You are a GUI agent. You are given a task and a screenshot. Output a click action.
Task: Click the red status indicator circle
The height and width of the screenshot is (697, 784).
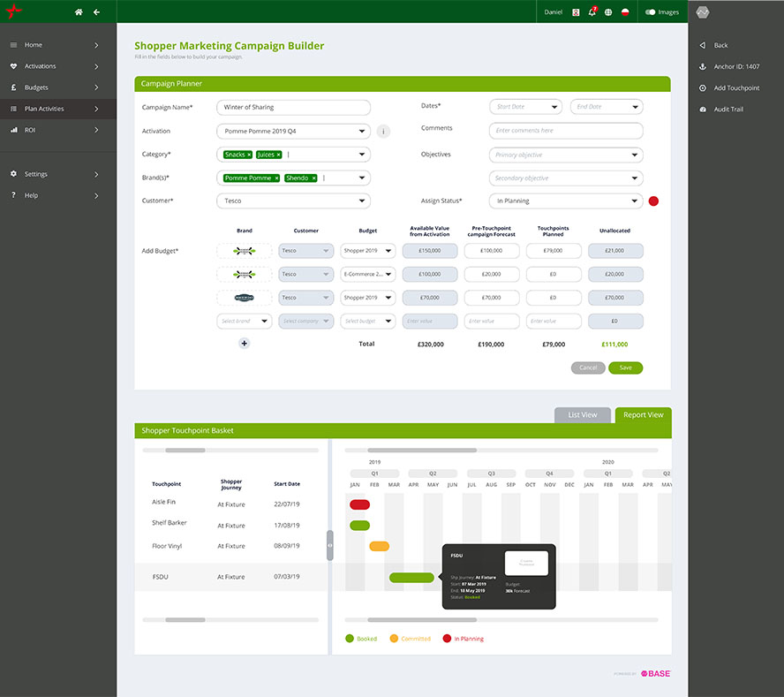tap(653, 201)
